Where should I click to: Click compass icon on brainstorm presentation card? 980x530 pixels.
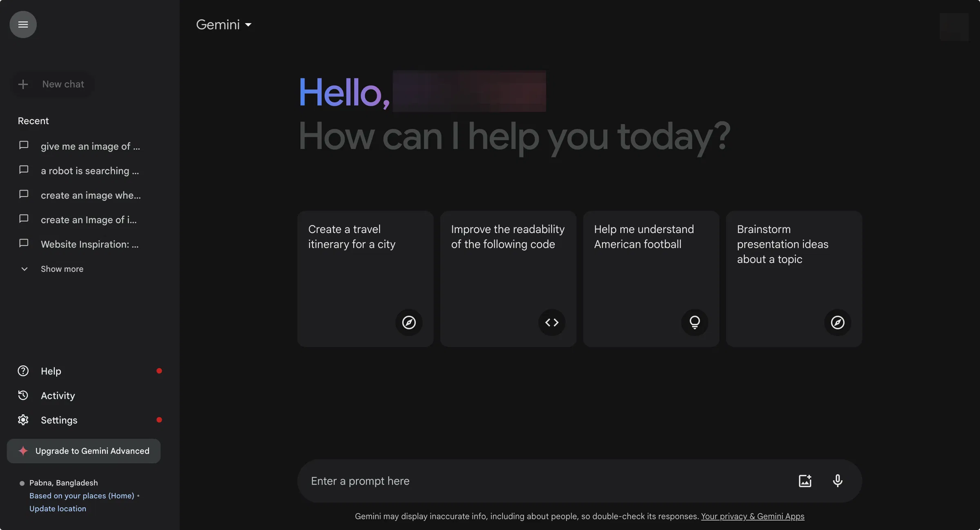click(837, 323)
